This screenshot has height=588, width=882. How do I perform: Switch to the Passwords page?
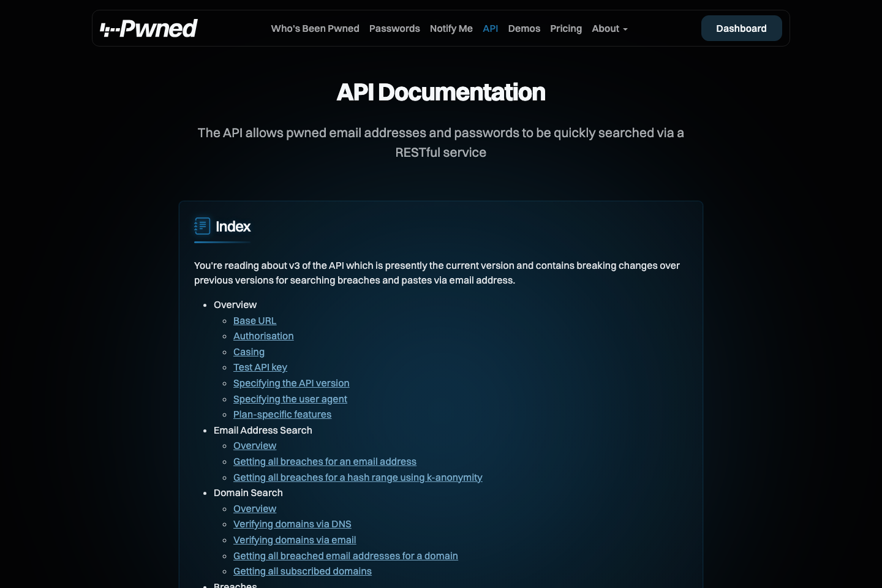[x=394, y=28]
